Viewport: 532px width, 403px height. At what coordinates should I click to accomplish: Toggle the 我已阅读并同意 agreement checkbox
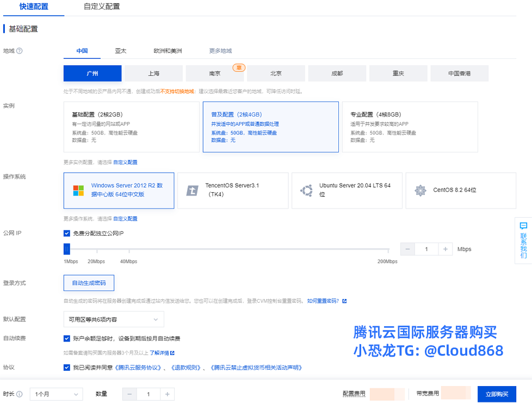coord(67,368)
